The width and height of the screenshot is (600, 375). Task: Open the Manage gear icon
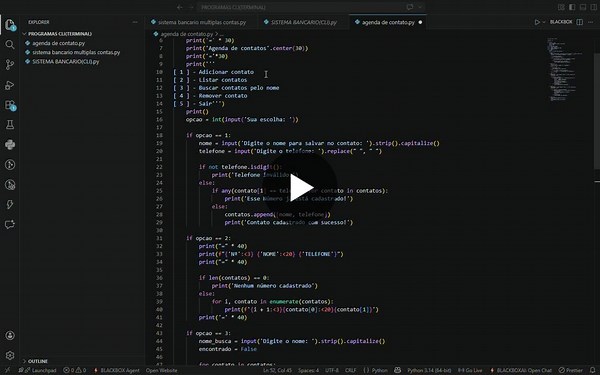pos(10,355)
